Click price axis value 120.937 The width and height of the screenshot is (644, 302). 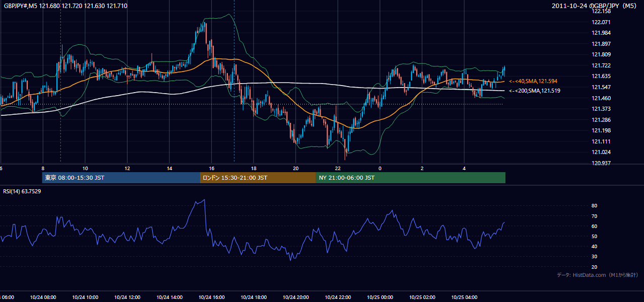tap(602, 163)
